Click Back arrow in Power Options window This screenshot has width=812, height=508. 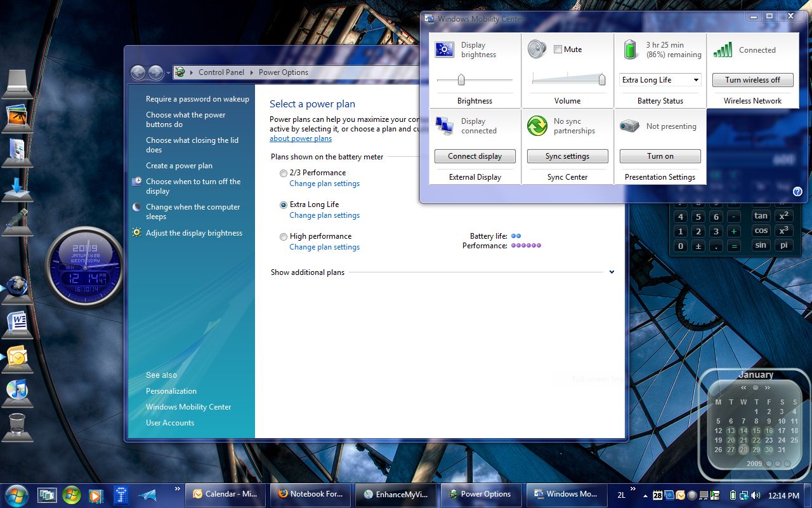(138, 72)
